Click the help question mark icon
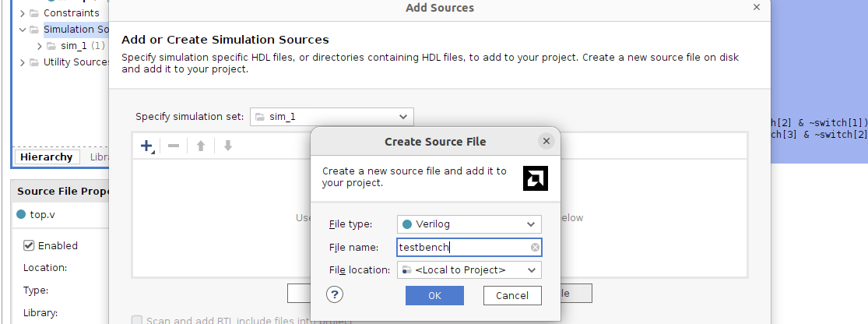 click(335, 294)
